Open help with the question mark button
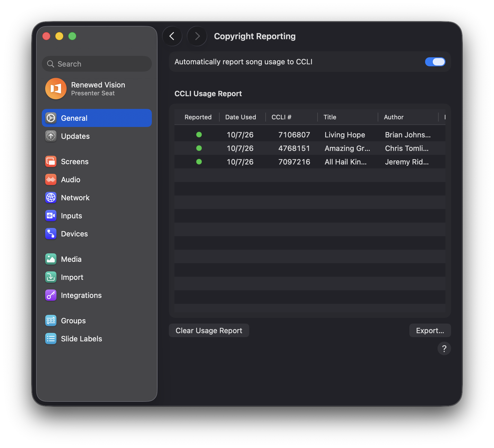 click(444, 349)
